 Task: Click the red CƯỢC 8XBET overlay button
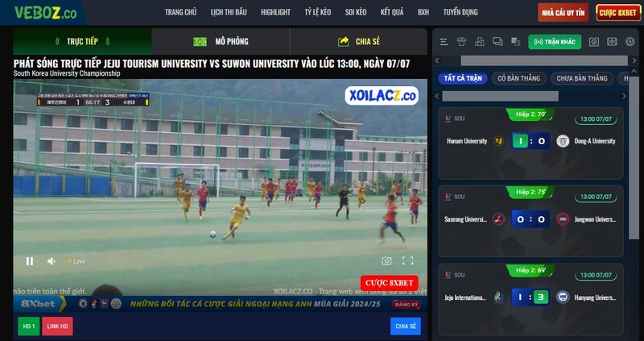pos(390,283)
